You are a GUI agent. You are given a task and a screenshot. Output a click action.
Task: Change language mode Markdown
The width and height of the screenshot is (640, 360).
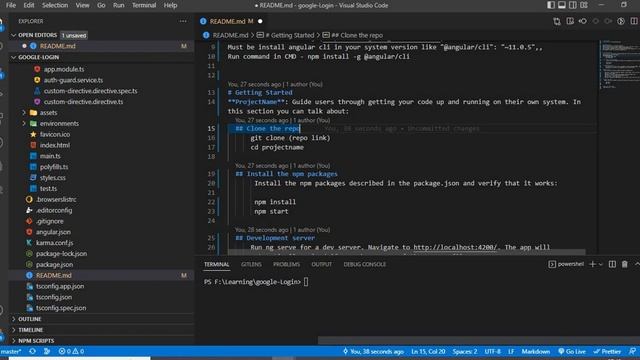coord(536,351)
